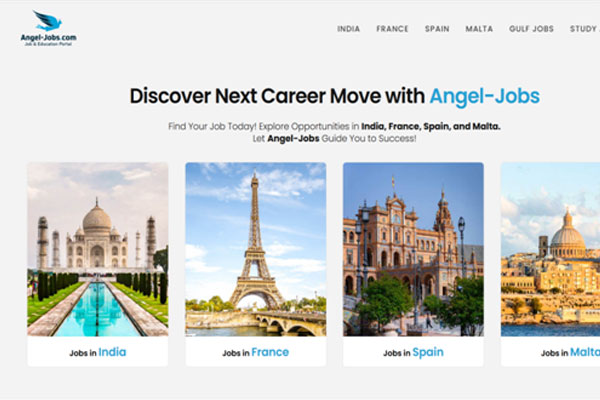Click the bold Angel-Jobs text in subtitle
The width and height of the screenshot is (600, 400).
click(293, 139)
